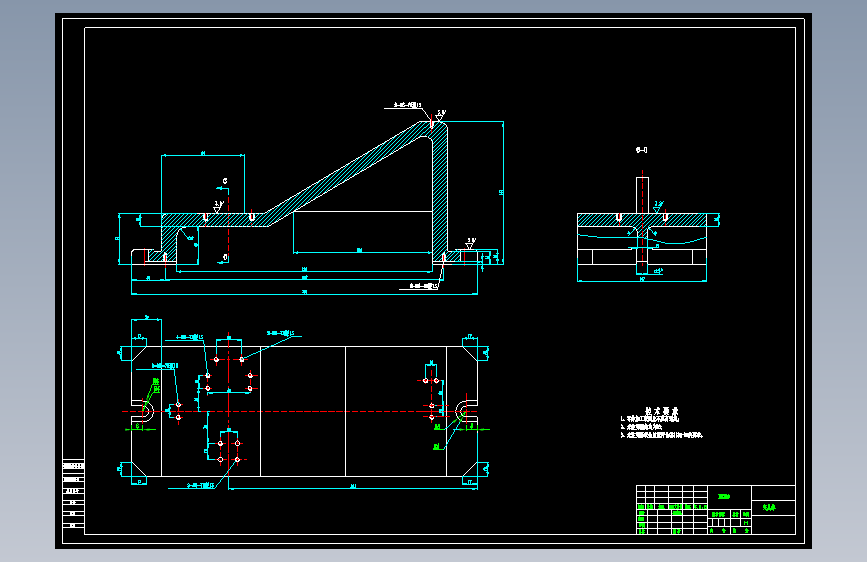Select the hatched diagonal rib in front view
Image resolution: width=867 pixels, height=562 pixels.
click(347, 174)
